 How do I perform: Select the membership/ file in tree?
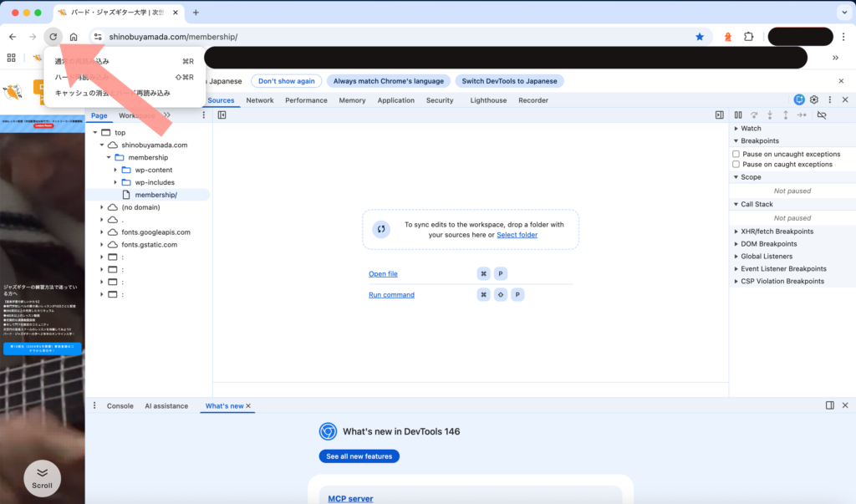click(x=155, y=195)
